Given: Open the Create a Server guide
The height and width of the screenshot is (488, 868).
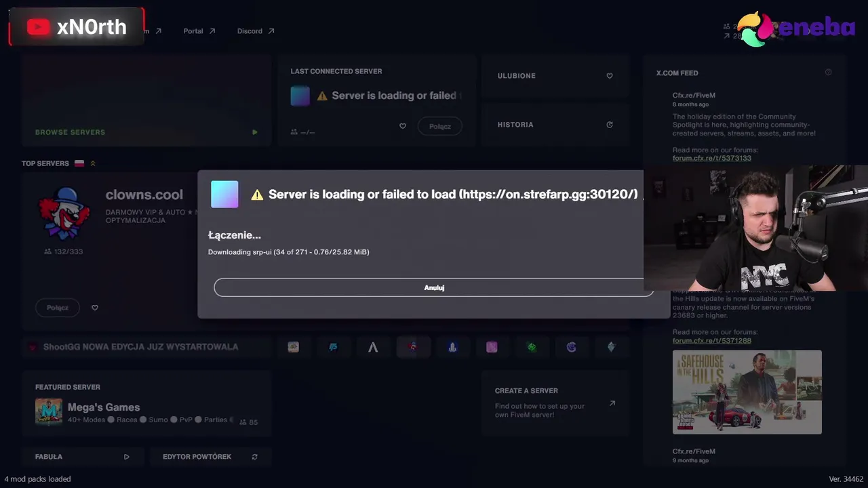Looking at the screenshot, I should pyautogui.click(x=555, y=403).
